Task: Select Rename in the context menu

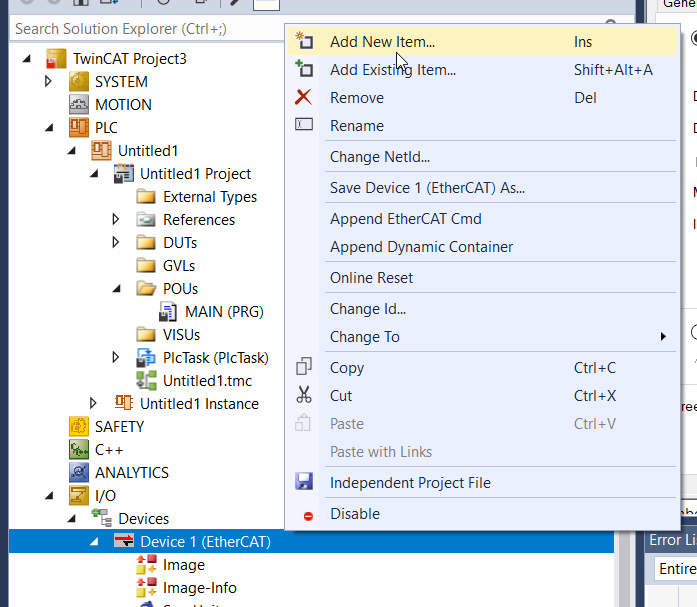Action: (482, 126)
